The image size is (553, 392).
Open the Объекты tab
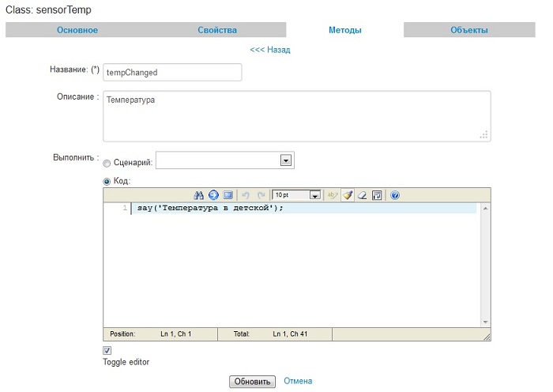click(x=468, y=30)
